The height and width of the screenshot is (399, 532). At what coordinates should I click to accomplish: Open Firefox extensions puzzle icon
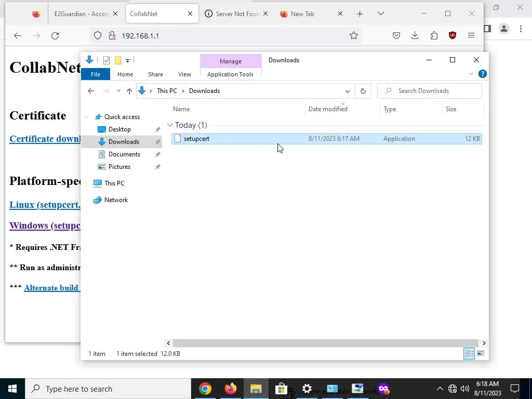click(434, 35)
